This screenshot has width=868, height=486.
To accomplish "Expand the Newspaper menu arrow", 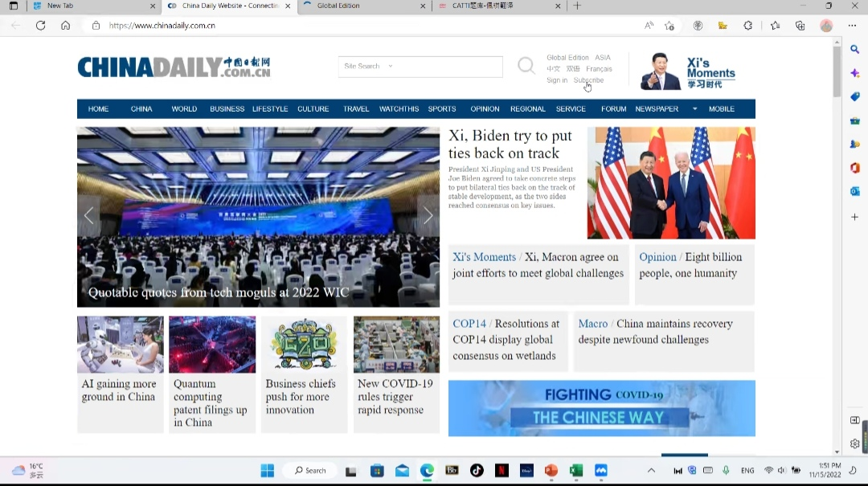I will tap(694, 109).
